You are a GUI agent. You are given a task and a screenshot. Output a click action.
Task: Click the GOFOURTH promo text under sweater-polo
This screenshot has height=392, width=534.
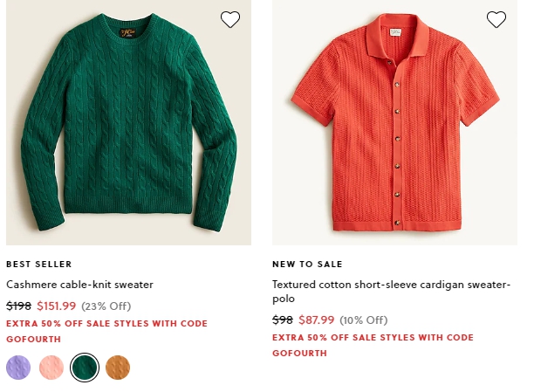[x=299, y=353]
